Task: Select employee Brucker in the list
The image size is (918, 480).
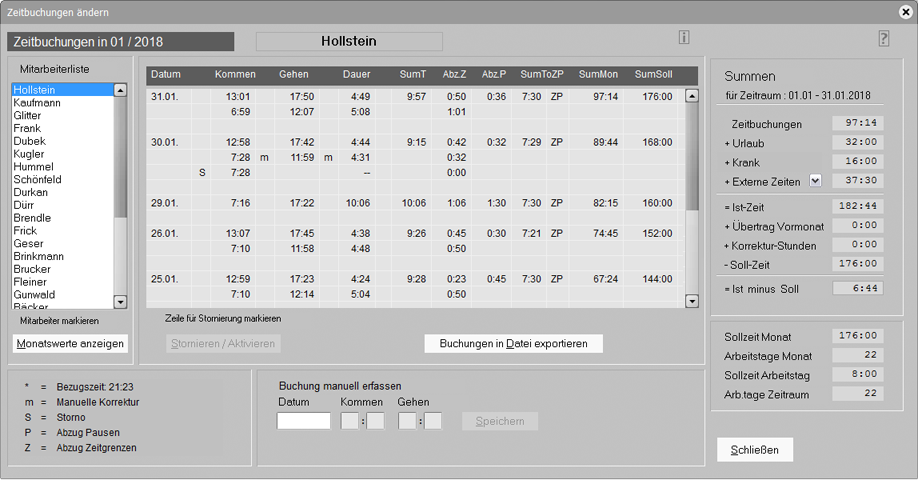Action: pyautogui.click(x=62, y=269)
